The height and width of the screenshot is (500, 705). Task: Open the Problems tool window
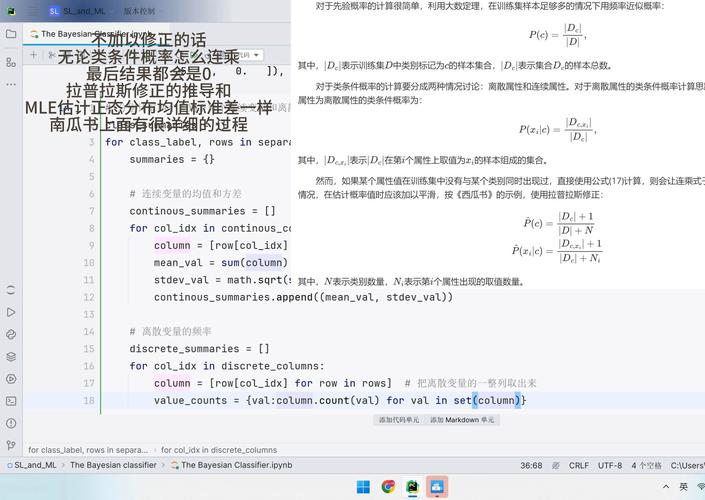tap(11, 423)
